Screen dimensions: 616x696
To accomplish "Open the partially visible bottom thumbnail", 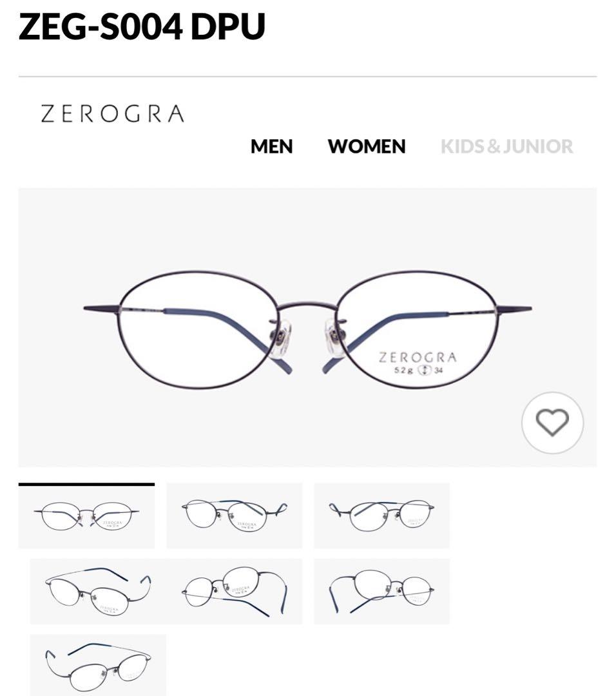I will [98, 665].
